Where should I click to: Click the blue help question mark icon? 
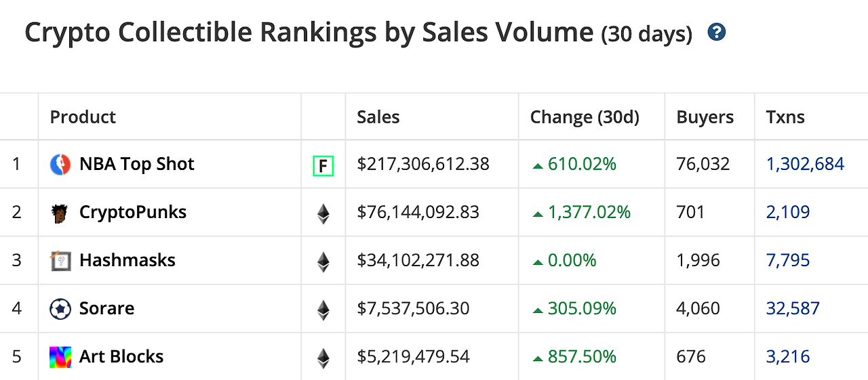click(x=716, y=32)
